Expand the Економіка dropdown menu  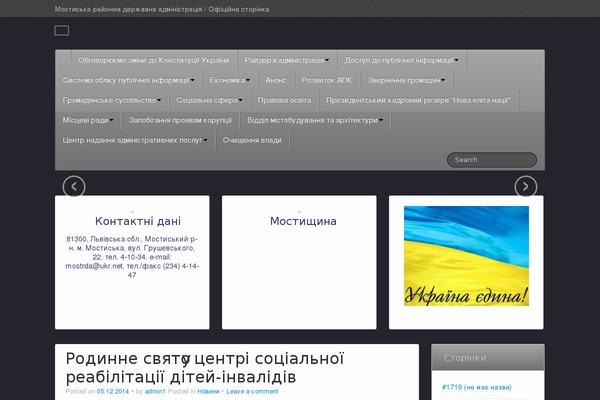(230, 80)
